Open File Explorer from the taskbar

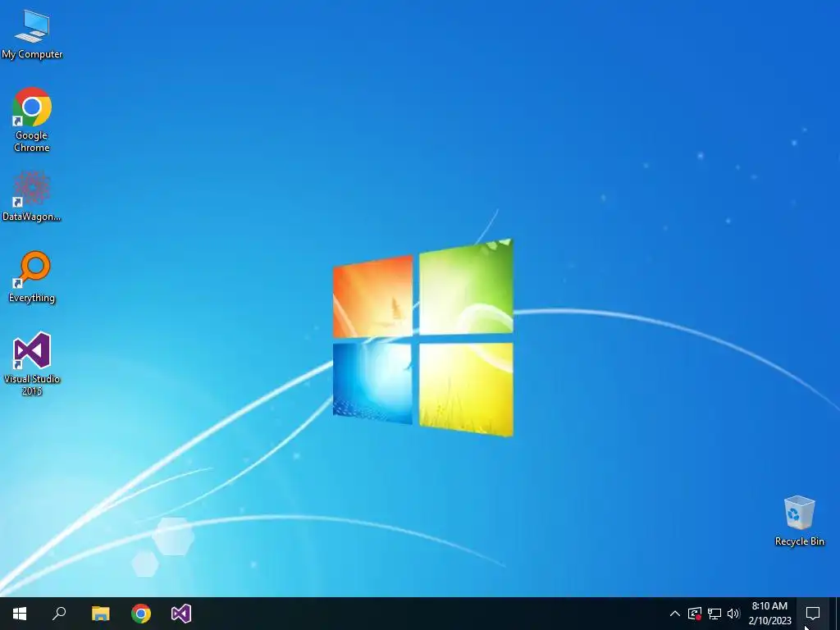point(100,614)
